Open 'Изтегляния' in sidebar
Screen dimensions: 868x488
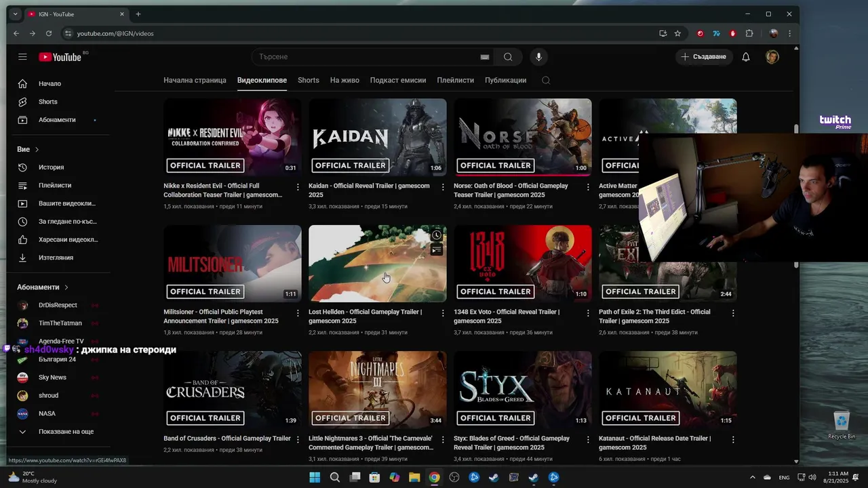(x=58, y=258)
